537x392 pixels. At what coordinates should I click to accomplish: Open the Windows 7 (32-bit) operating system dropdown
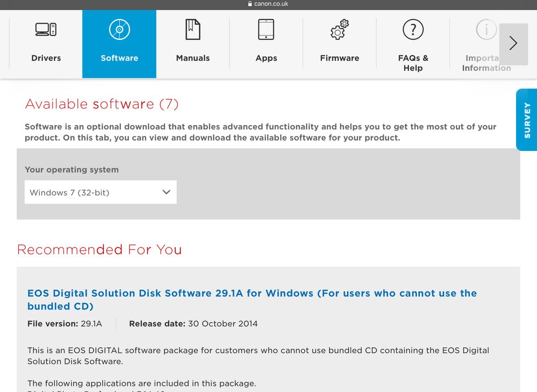[x=101, y=192]
